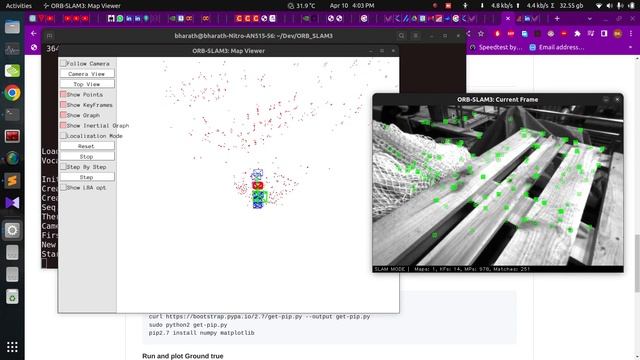Open Speedtest by… bookmark
The width and height of the screenshot is (640, 360).
pos(496,47)
